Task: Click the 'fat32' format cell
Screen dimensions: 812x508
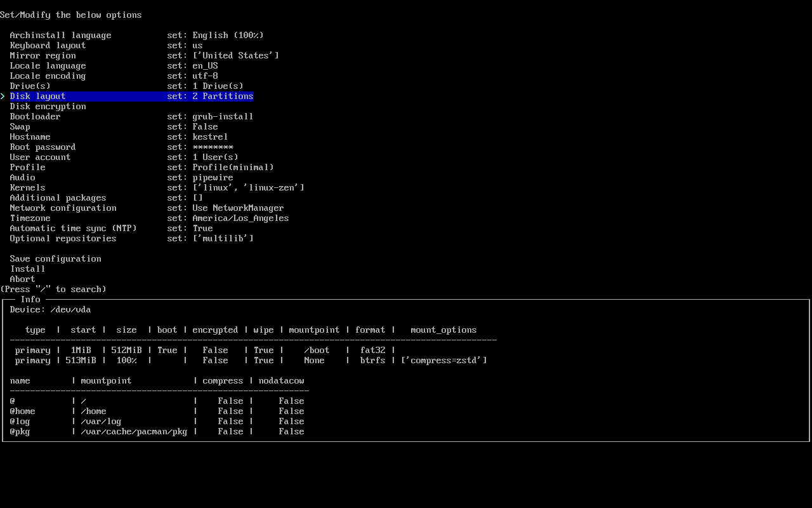Action: pyautogui.click(x=373, y=351)
